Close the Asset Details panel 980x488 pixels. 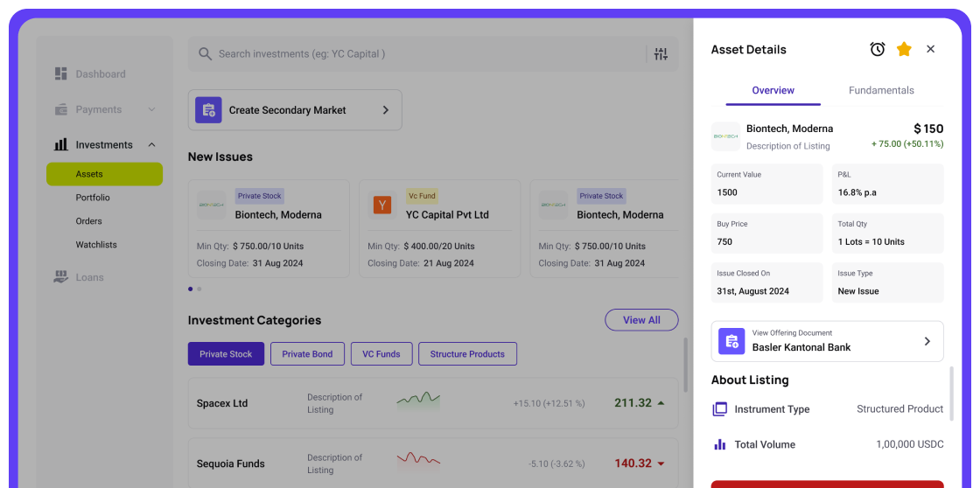point(931,49)
